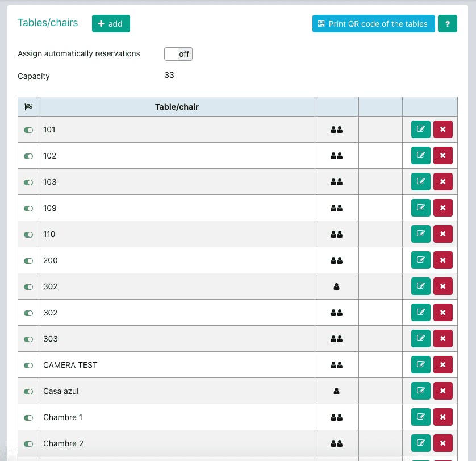Image resolution: width=476 pixels, height=461 pixels.
Task: Click the Capacity value 33
Action: coord(169,75)
